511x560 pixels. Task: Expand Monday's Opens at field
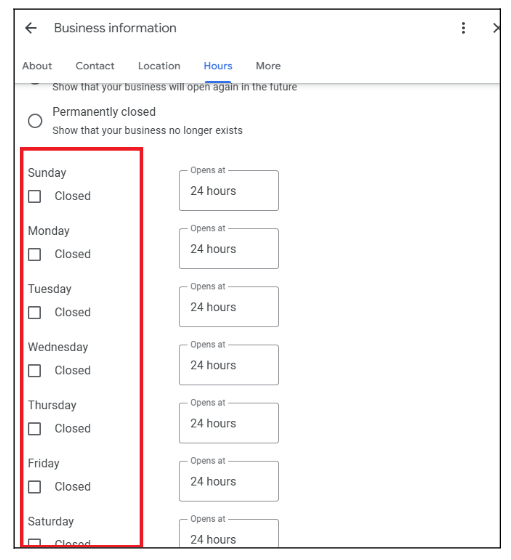click(x=229, y=249)
